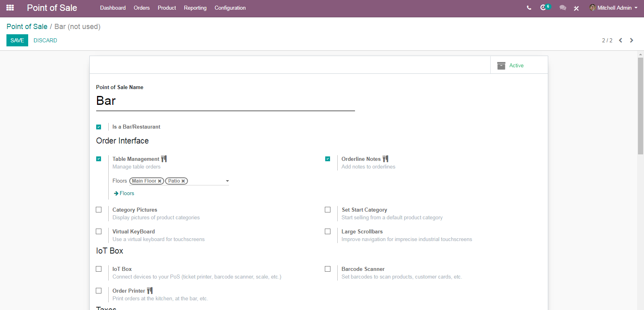
Task: Toggle the Active archive box icon
Action: point(501,66)
